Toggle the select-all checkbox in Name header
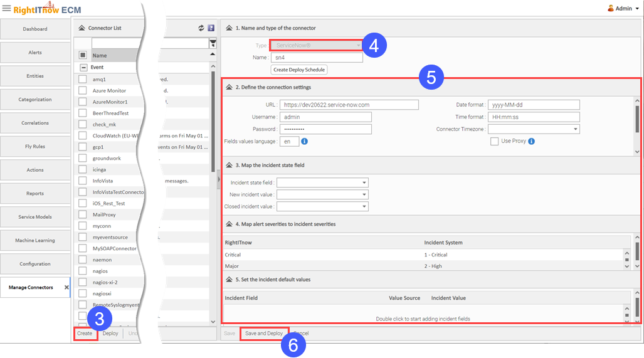Viewport: 644px width, 358px height. pyautogui.click(x=83, y=55)
